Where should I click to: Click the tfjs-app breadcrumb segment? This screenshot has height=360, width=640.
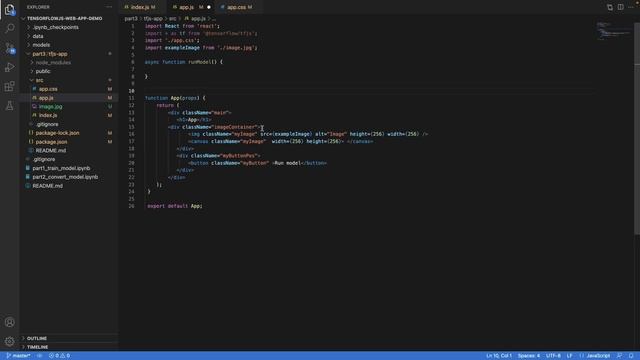point(153,19)
